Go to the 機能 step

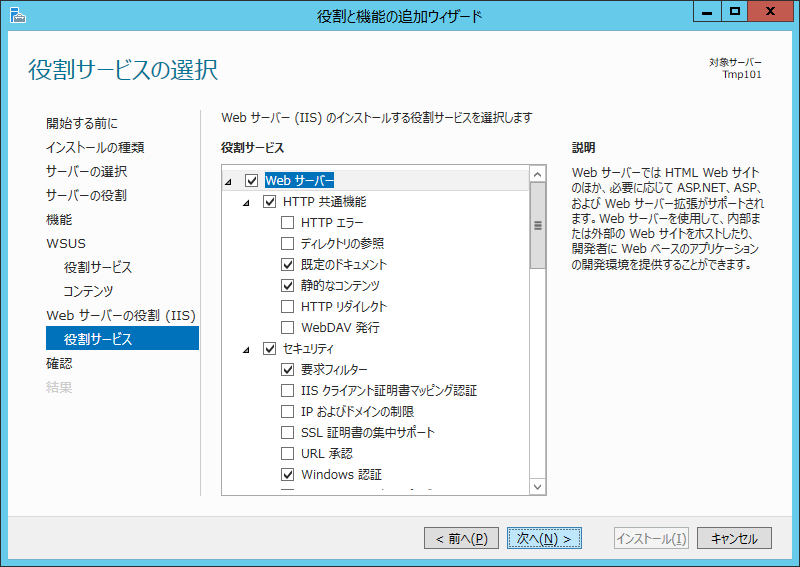coord(59,219)
